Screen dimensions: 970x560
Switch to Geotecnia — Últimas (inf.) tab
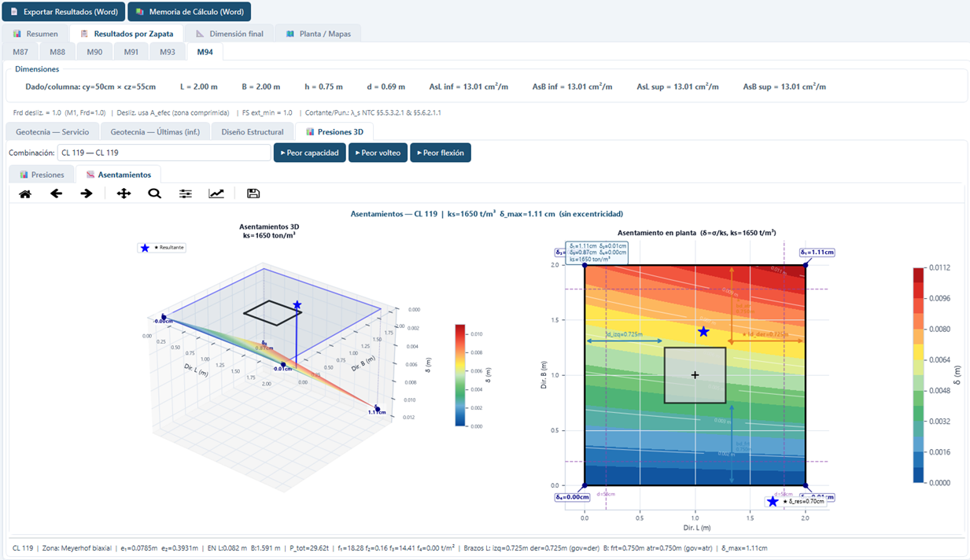155,132
